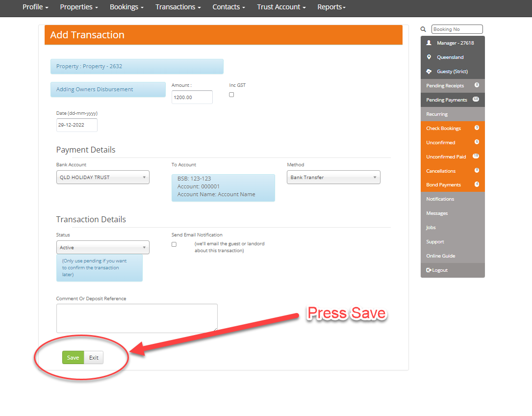
Task: Click the Comment Or Deposit Reference textbox
Action: (x=137, y=318)
